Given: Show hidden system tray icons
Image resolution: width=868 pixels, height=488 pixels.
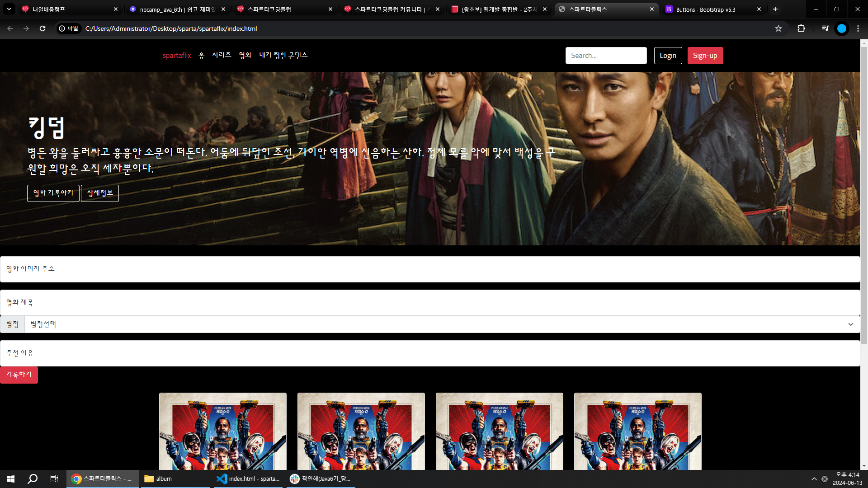Looking at the screenshot, I should 814,479.
